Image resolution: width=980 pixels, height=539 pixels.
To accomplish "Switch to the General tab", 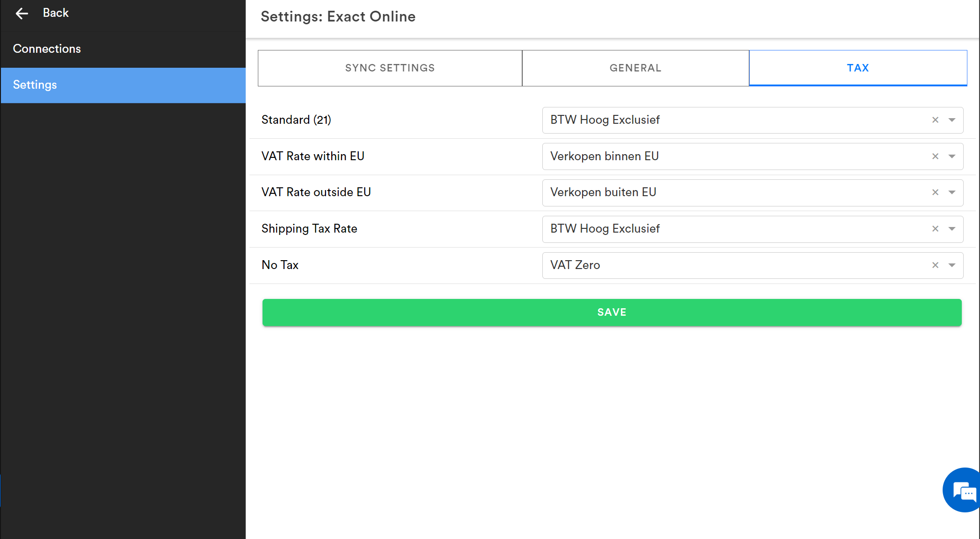I will (x=636, y=68).
